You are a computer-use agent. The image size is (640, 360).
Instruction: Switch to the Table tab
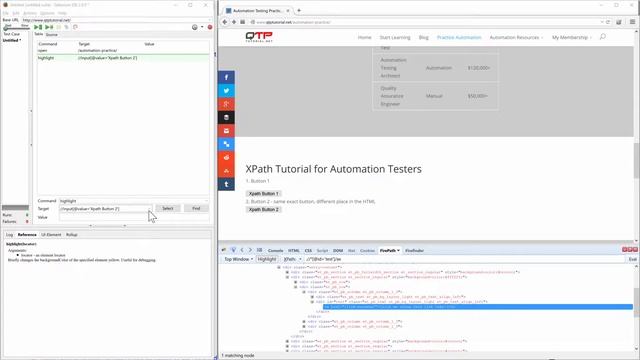(38, 34)
